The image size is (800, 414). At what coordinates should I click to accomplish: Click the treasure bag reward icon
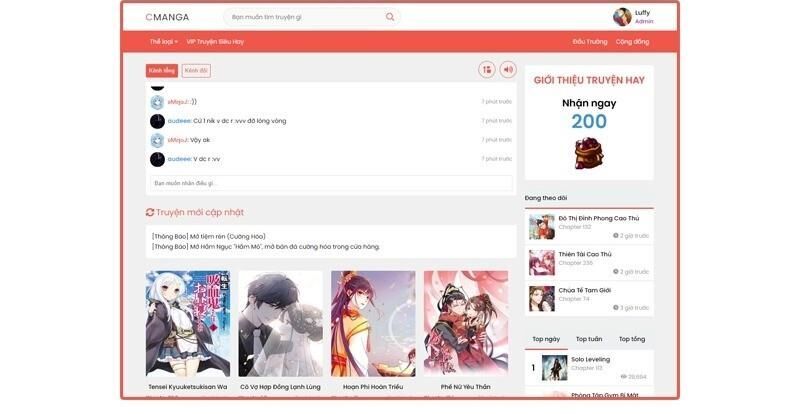[588, 153]
